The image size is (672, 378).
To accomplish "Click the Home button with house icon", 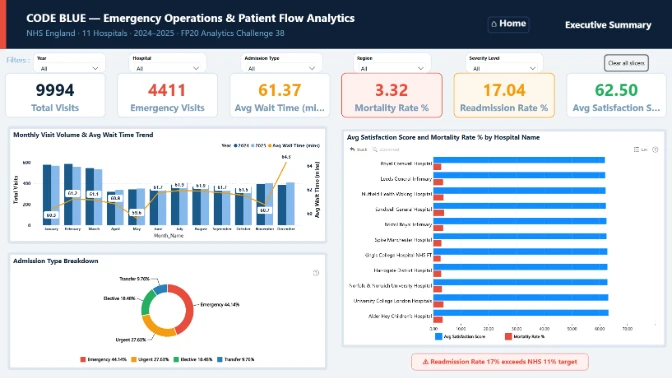I will tap(508, 24).
